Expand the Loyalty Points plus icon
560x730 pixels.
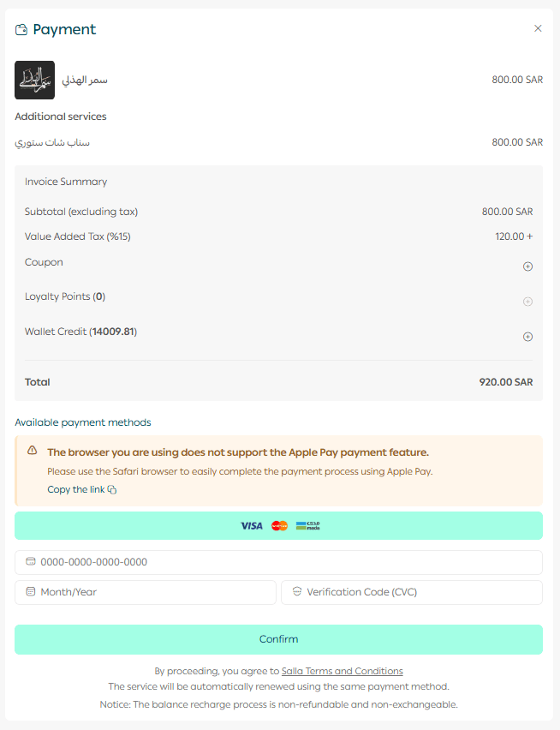(527, 302)
